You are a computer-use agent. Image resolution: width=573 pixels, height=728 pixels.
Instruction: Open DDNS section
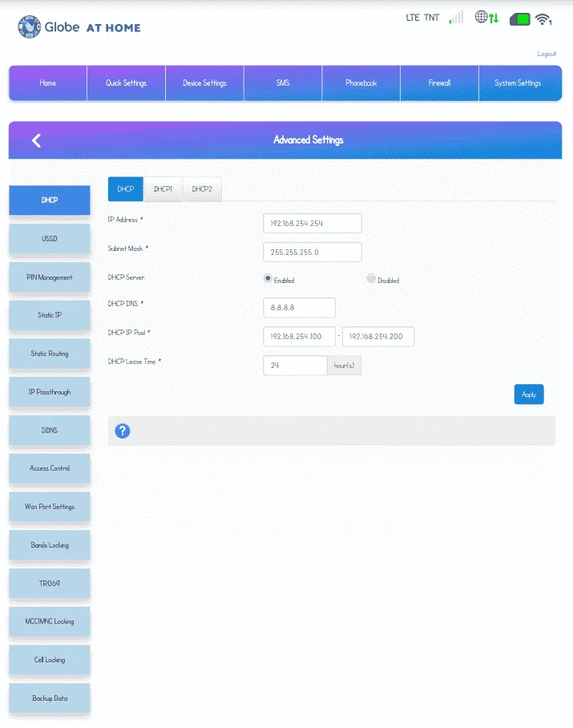[x=50, y=430]
